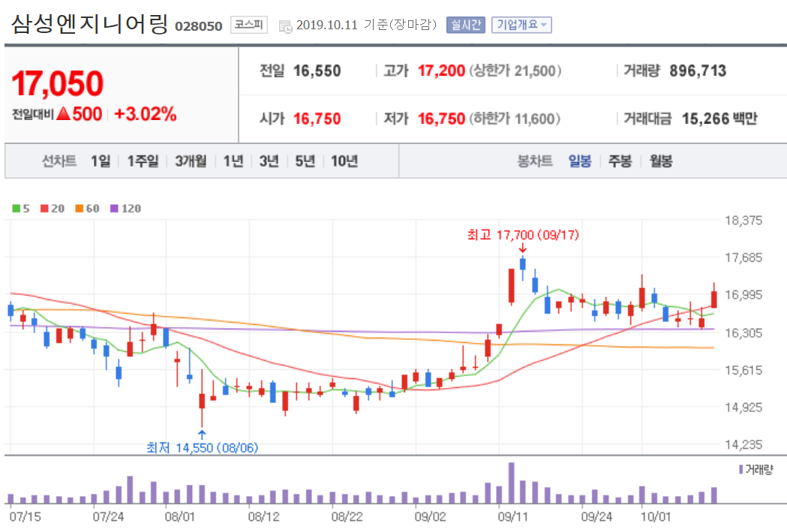Click the 실시간 button
The width and height of the screenshot is (787, 532).
tap(466, 25)
